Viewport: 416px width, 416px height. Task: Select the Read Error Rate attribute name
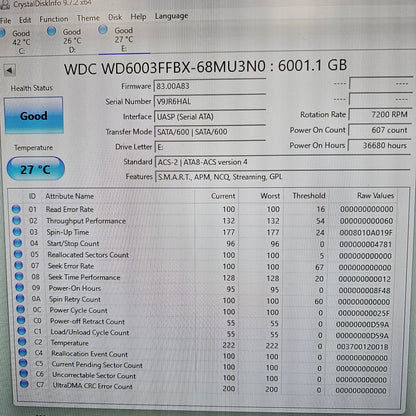tap(70, 209)
